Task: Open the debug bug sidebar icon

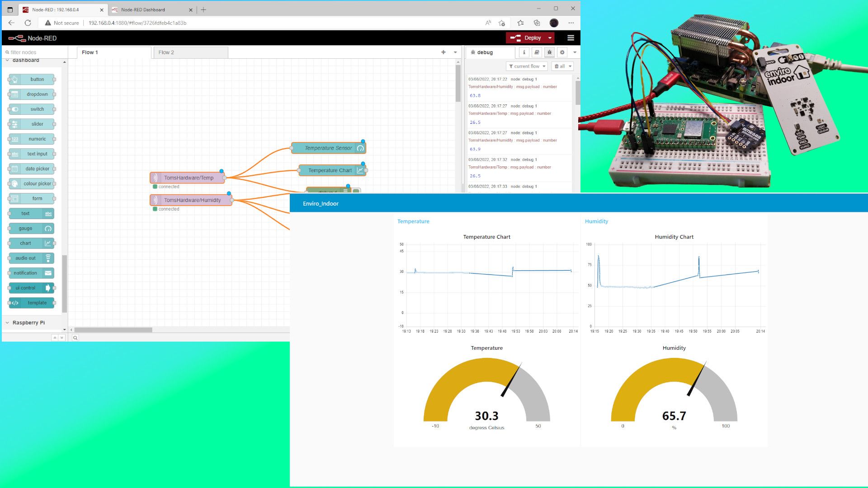Action: point(549,52)
